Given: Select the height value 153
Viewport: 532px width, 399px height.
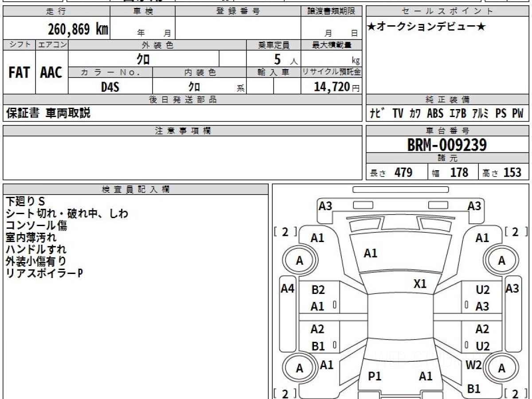Looking at the screenshot, I should tap(512, 172).
